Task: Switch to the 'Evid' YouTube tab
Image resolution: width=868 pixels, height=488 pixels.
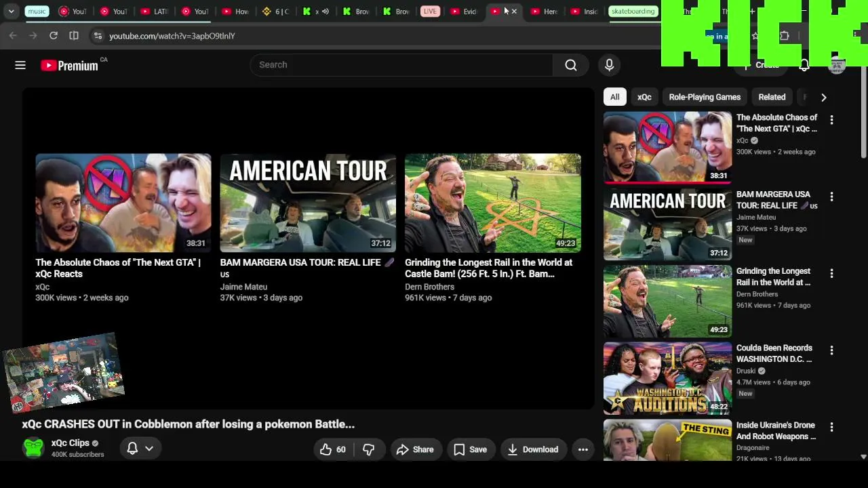Action: [x=464, y=12]
